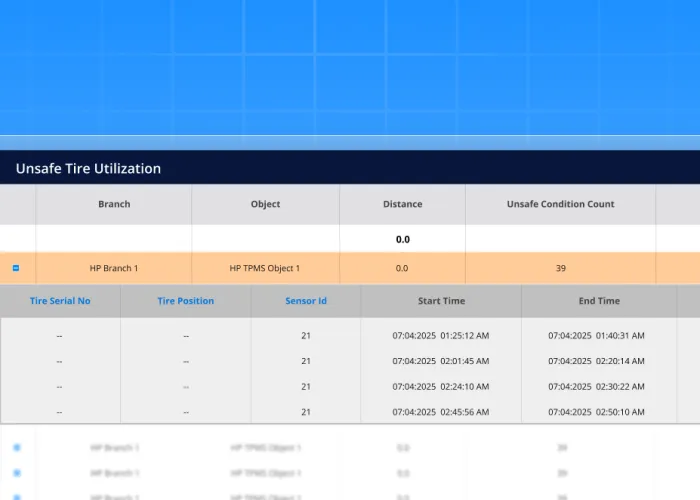Click the unsafe condition count 39 in highlighted row
This screenshot has height=500, width=700.
click(x=560, y=268)
